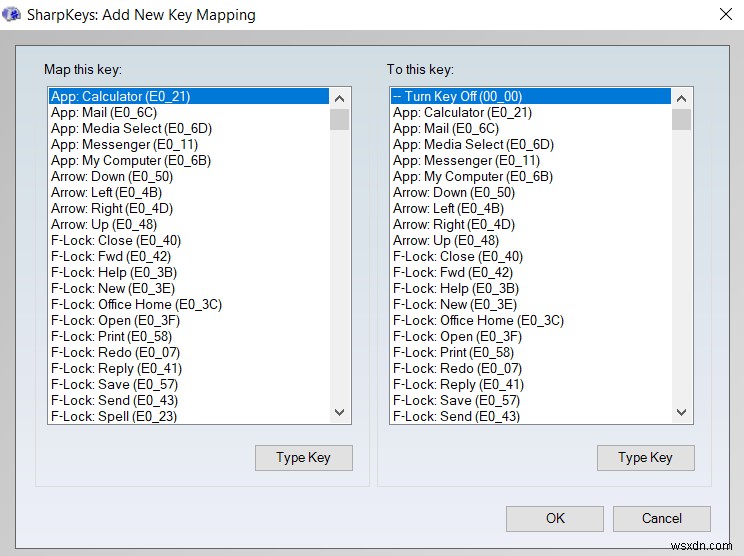Select F-Lock: Close in Map this key list

189,241
